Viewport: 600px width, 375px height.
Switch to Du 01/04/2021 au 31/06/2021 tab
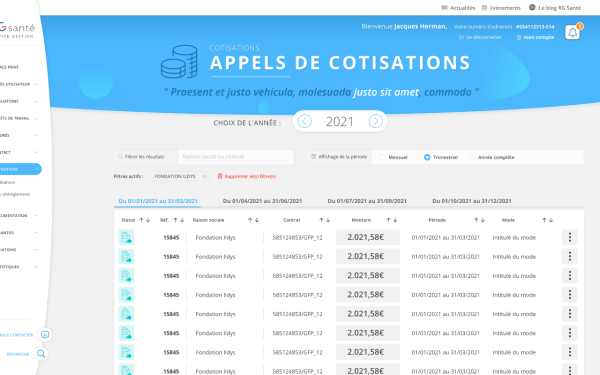click(x=262, y=201)
